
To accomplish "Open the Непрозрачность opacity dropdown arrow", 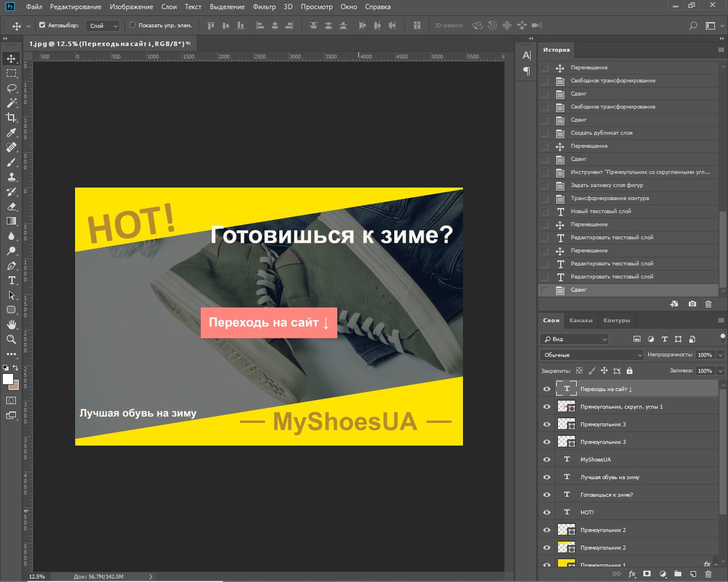I will tap(721, 355).
